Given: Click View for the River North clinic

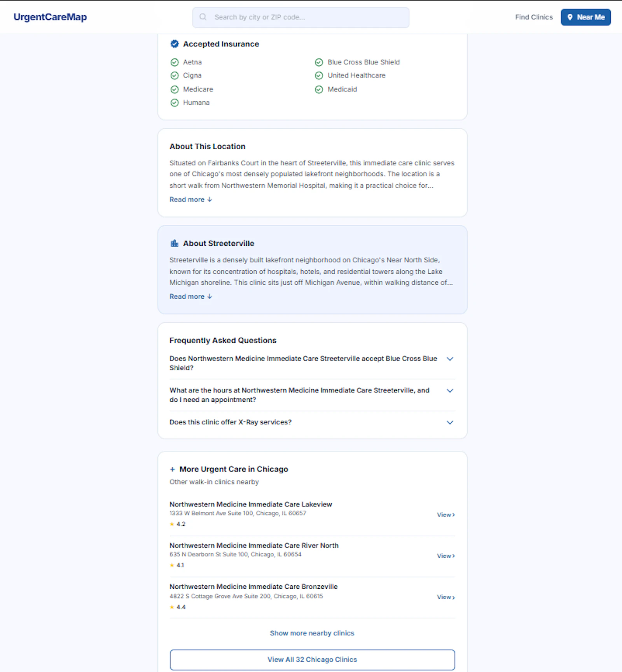Looking at the screenshot, I should 446,556.
